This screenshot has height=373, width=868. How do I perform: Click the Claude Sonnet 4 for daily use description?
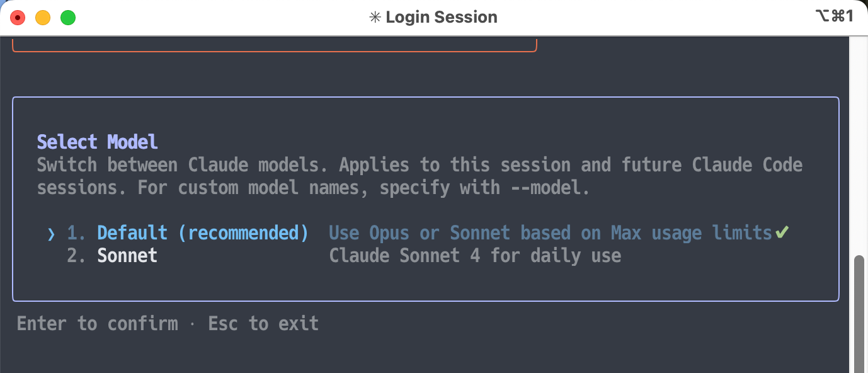click(475, 255)
